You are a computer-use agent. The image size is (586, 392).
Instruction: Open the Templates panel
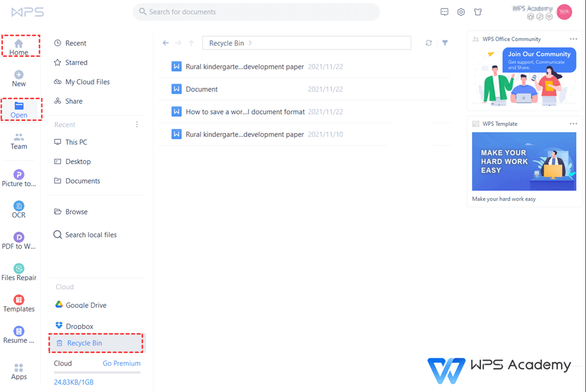19,304
